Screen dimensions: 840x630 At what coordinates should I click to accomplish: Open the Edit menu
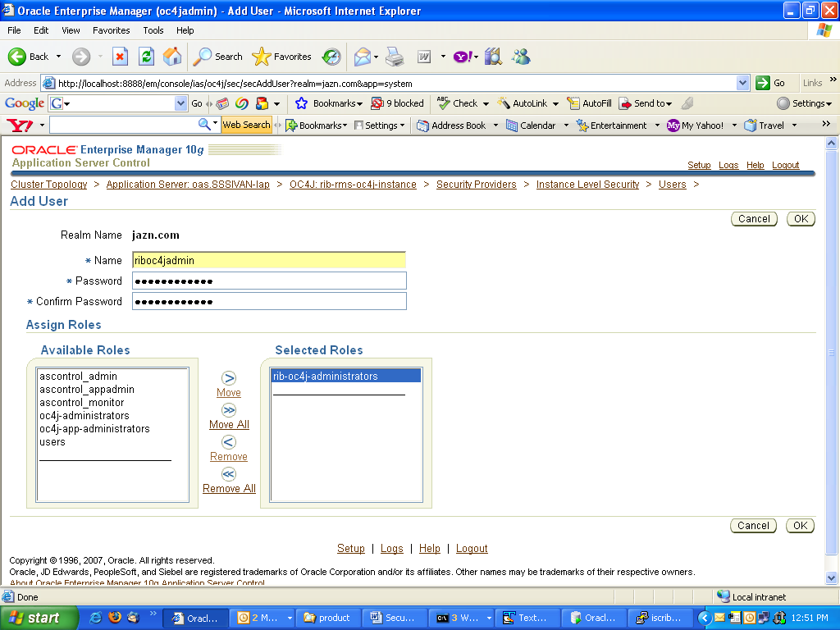(x=41, y=30)
